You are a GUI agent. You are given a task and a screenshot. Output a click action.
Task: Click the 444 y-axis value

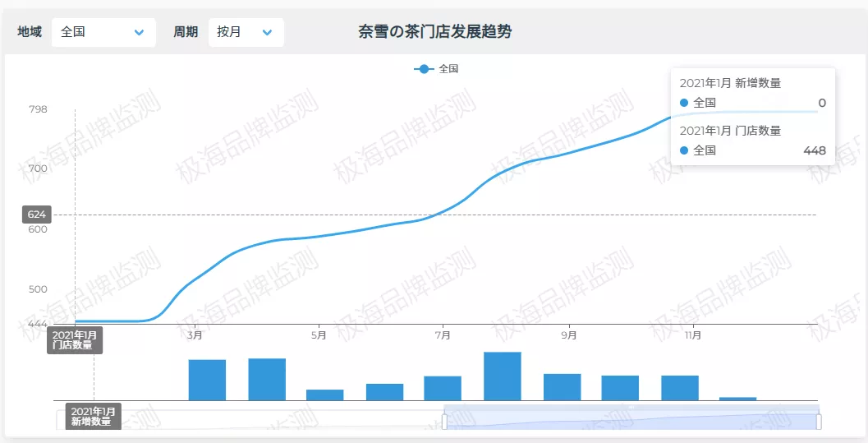39,323
